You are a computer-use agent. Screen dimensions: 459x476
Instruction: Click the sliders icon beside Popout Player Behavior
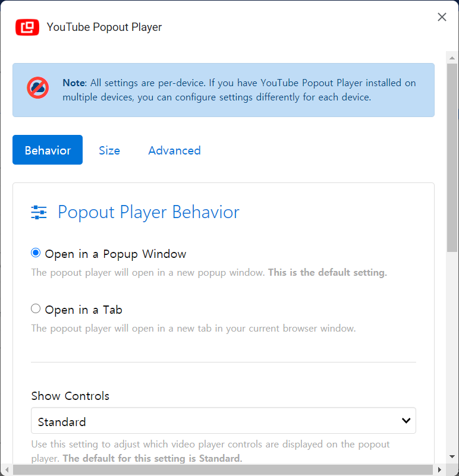pyautogui.click(x=39, y=212)
